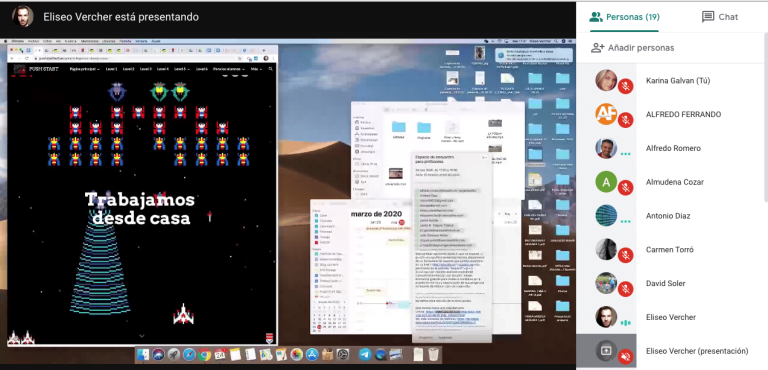Open Safari from the Dock
Viewport: 768px width, 370px height.
(189, 354)
